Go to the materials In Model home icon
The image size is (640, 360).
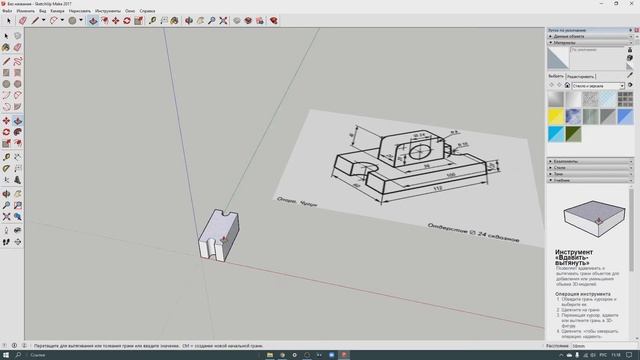(x=567, y=85)
